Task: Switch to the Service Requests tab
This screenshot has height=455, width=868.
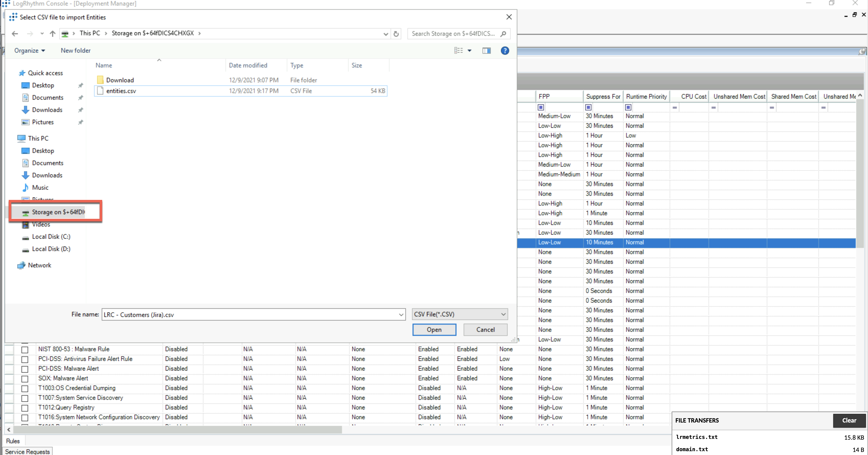Action: (x=27, y=451)
